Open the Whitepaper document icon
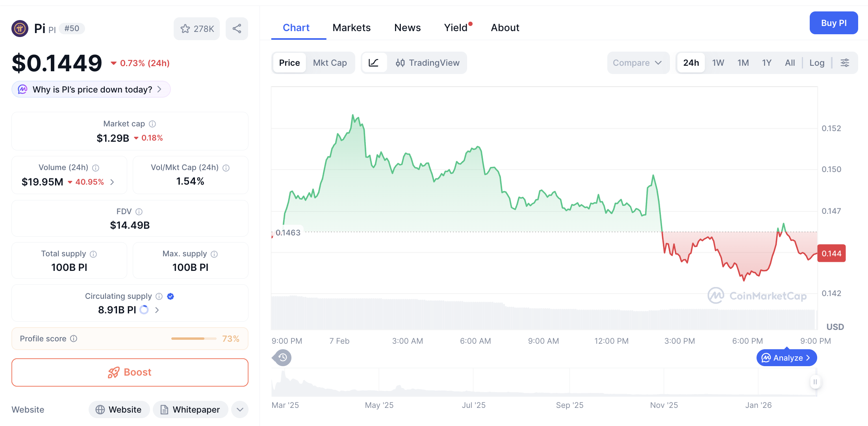The height and width of the screenshot is (426, 868). [164, 409]
